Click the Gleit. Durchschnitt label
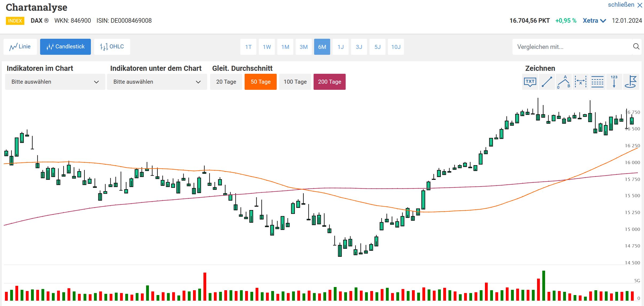Screen dimensions: 644x306 point(242,68)
